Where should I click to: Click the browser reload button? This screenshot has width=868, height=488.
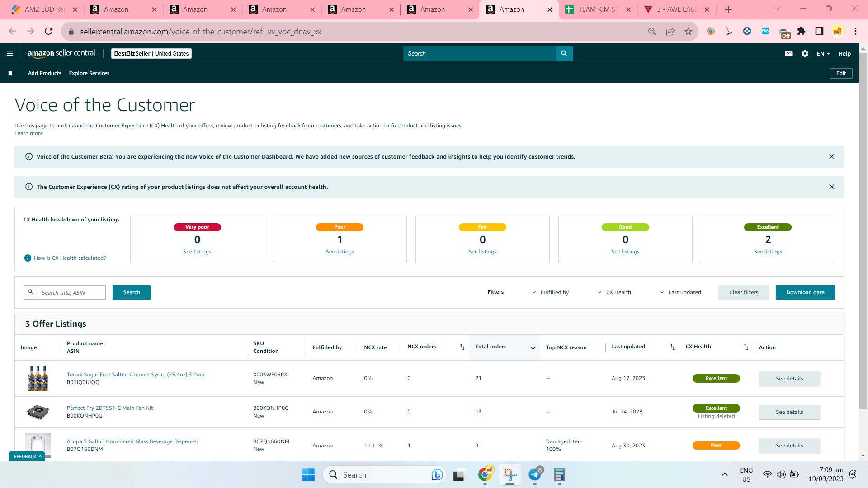click(49, 31)
